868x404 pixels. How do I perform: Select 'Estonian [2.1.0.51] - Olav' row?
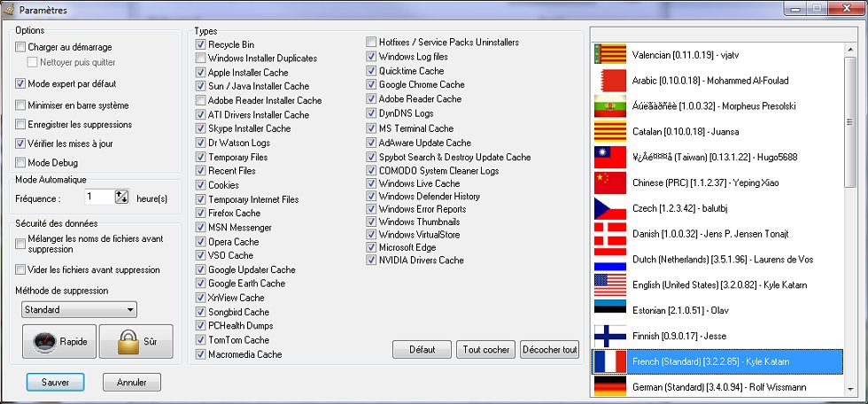(717, 310)
